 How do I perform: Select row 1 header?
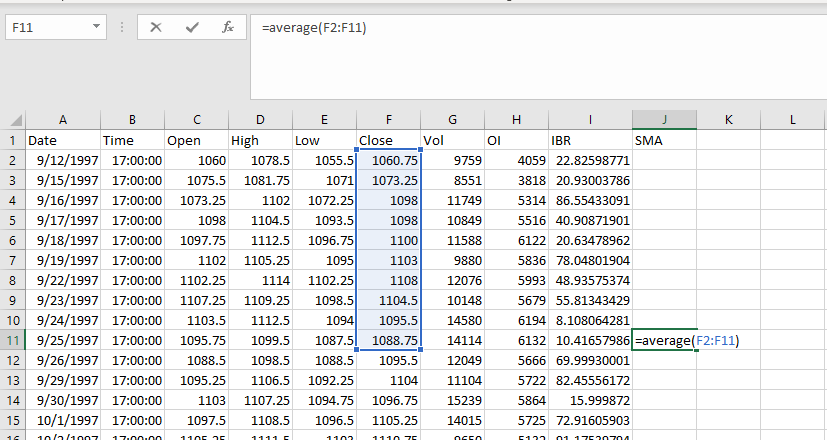tap(12, 141)
